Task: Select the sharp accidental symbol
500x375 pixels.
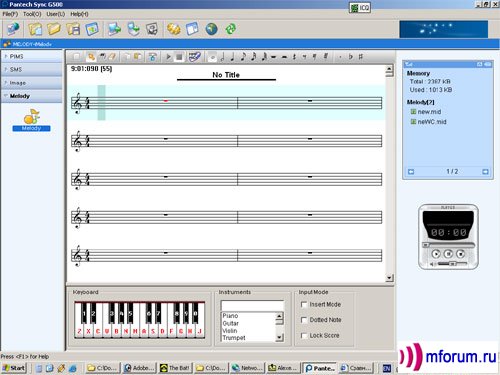Action: pyautogui.click(x=361, y=57)
